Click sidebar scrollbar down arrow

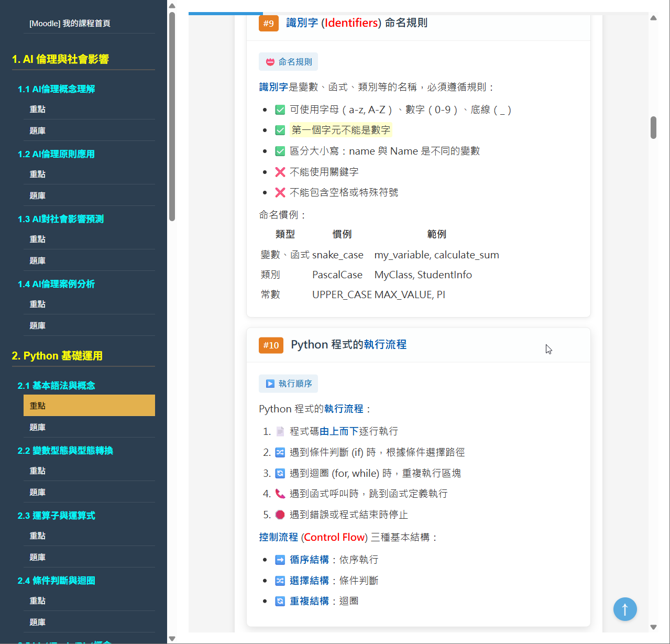(172, 639)
